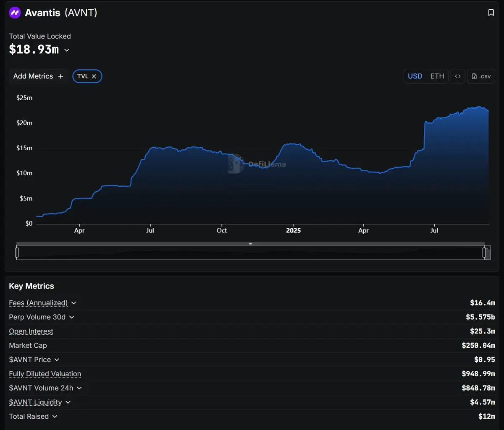Expand $AVNT Volume 24h details
This screenshot has height=430, width=504.
(79, 388)
